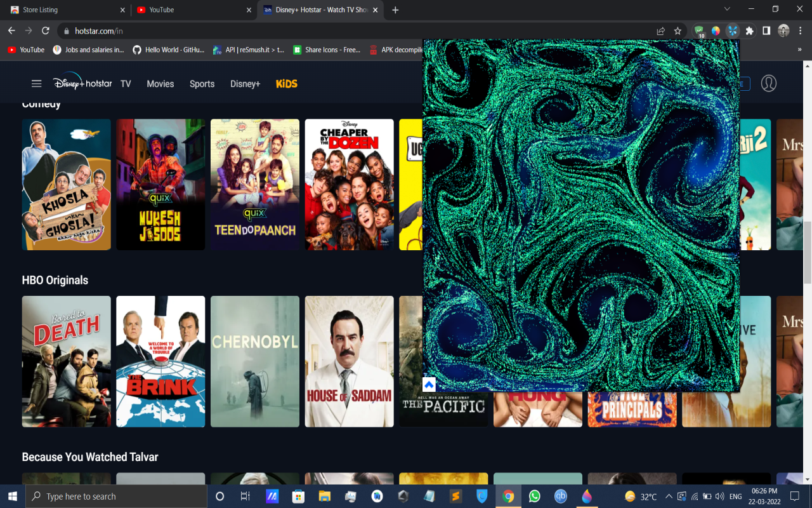
Task: Show hidden system tray icons
Action: (x=669, y=497)
